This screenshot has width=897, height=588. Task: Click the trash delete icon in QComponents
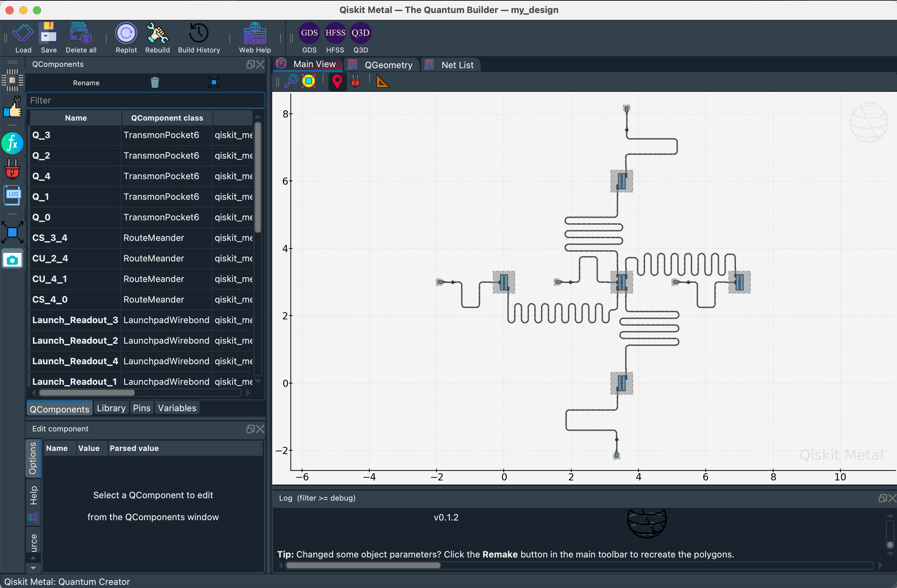pos(155,83)
